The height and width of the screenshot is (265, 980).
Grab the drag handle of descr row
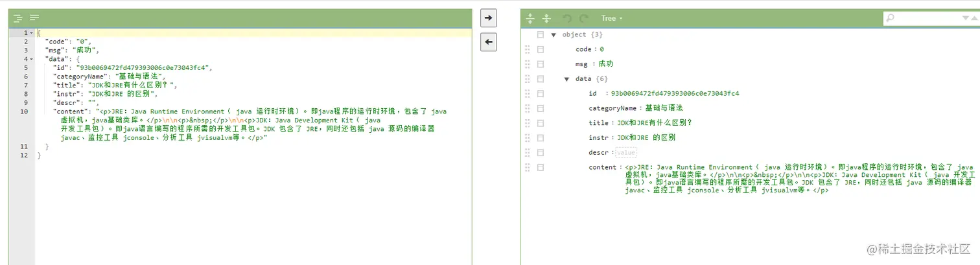click(528, 152)
